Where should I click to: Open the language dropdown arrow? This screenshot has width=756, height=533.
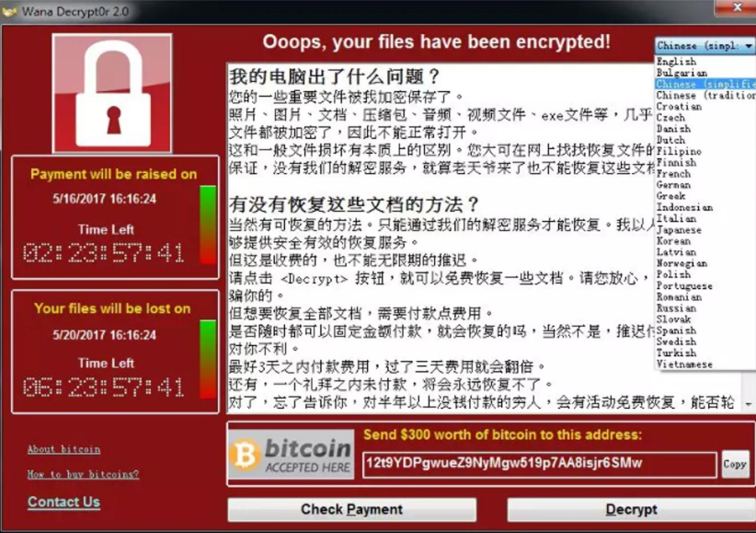[x=748, y=46]
